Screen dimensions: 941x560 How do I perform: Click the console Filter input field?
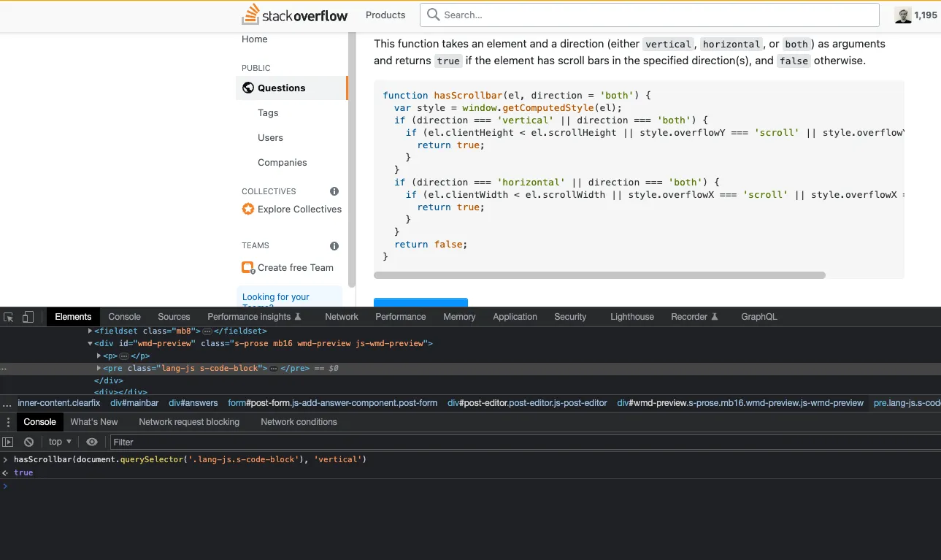[511, 442]
